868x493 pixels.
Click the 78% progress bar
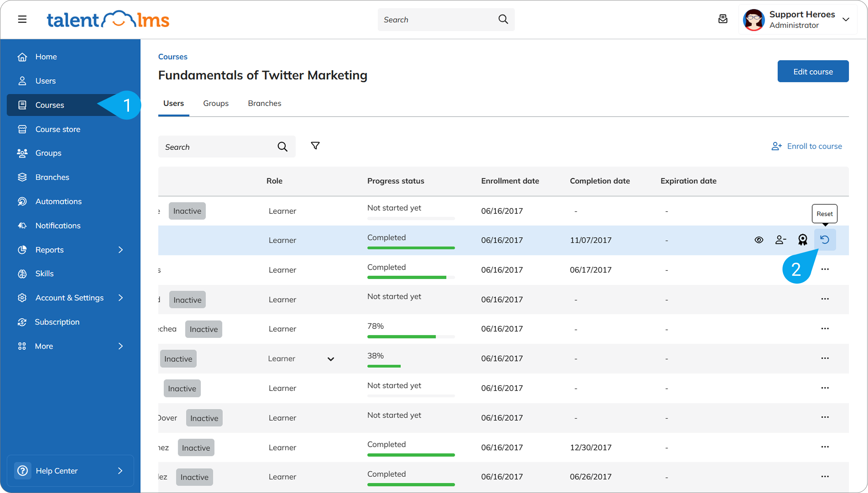[x=411, y=336]
